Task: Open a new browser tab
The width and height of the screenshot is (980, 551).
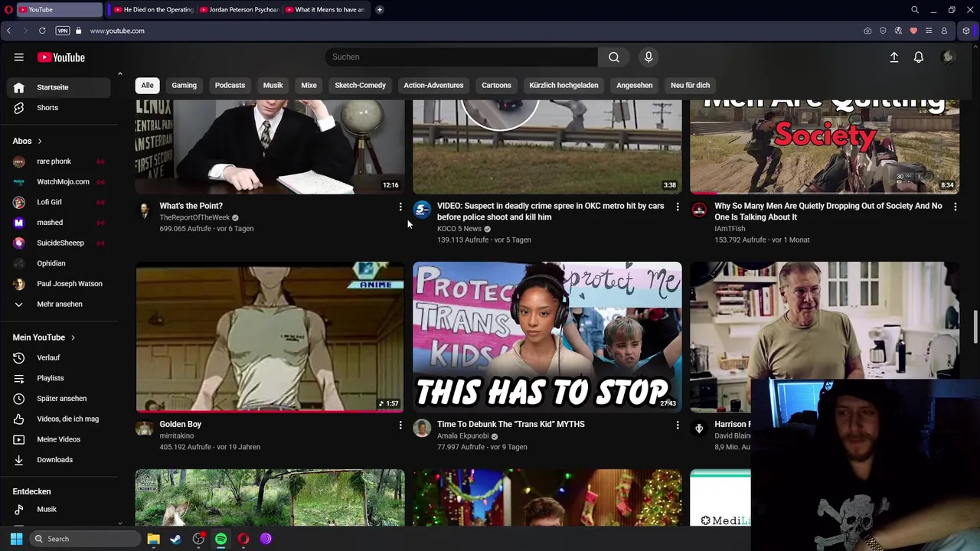Action: [380, 10]
